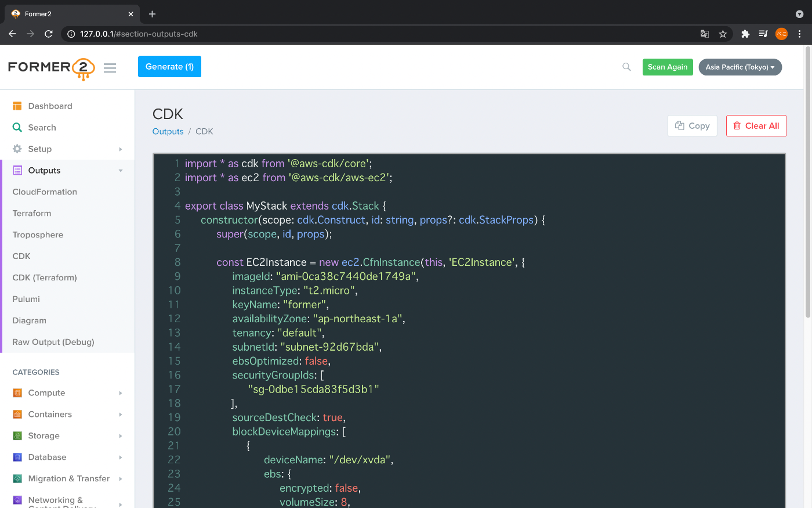Click code line with "ami-0ca38c7440de1749a"

coord(325,276)
